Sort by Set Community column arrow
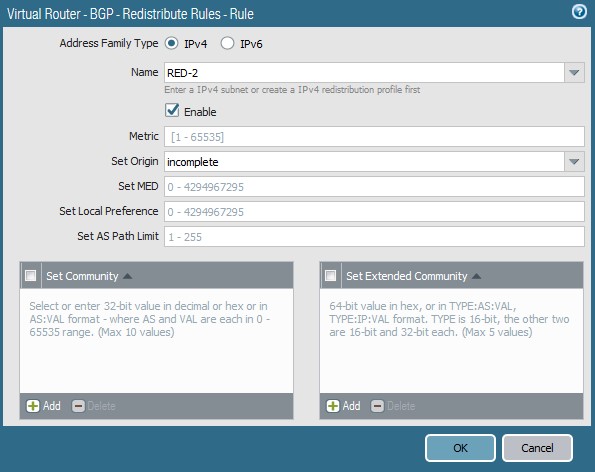The height and width of the screenshot is (472, 595). [x=128, y=276]
